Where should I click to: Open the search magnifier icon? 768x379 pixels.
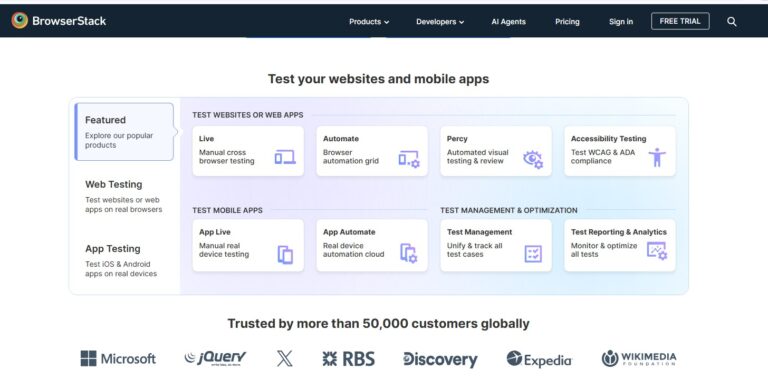[732, 22]
